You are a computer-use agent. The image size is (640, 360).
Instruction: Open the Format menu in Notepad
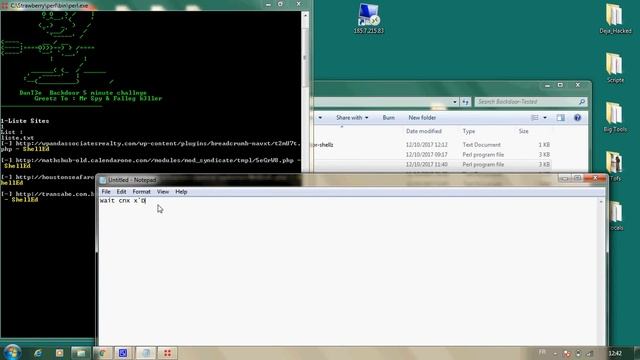(141, 191)
